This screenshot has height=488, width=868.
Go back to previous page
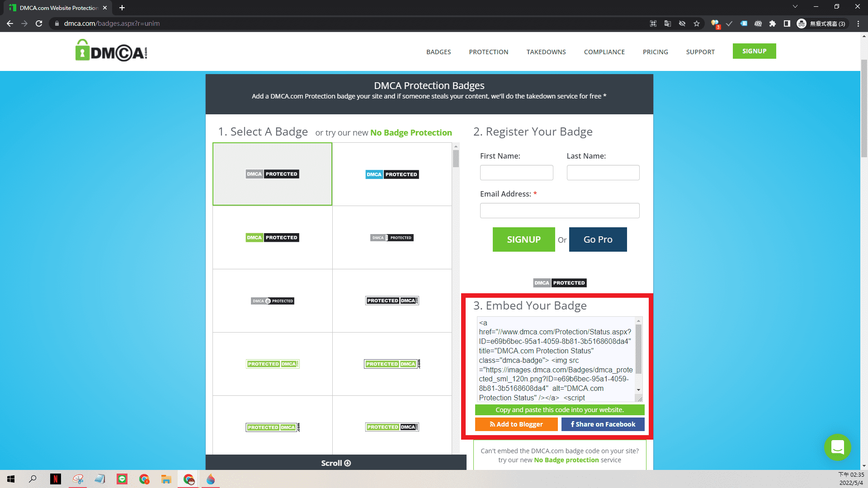coord(10,23)
